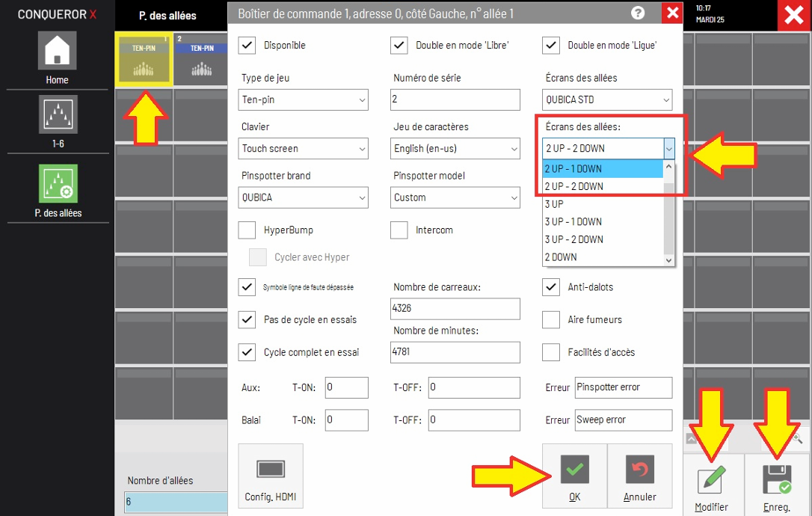Edit the Nombre de carreaux field
812x516 pixels.
pyautogui.click(x=455, y=309)
